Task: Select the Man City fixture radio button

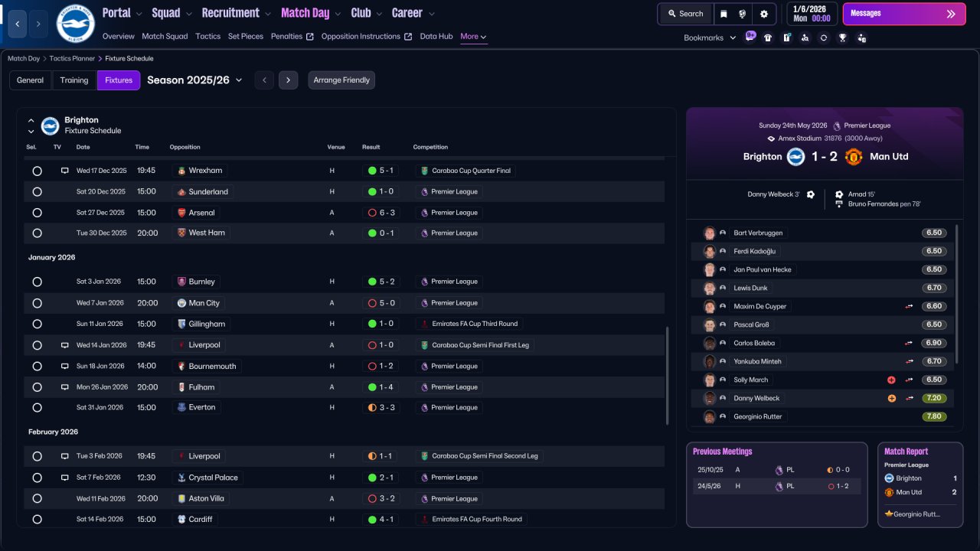Action: [37, 303]
